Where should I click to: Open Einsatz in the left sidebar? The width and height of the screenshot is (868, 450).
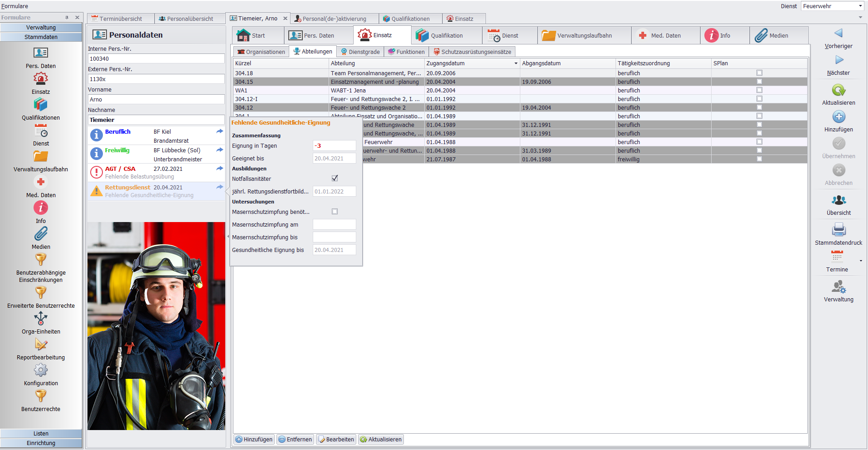(x=40, y=79)
